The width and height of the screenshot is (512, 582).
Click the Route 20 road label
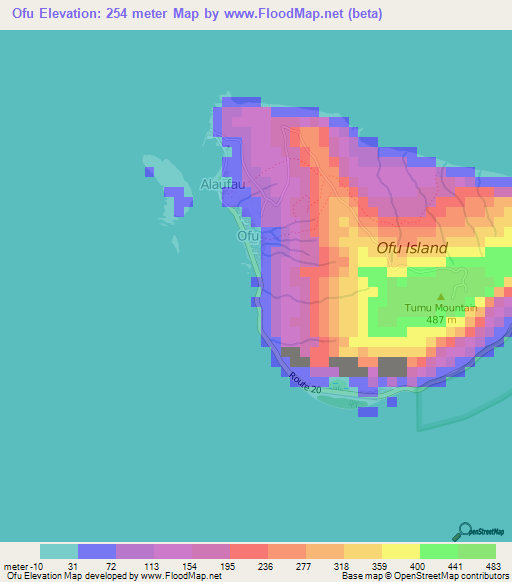click(305, 383)
